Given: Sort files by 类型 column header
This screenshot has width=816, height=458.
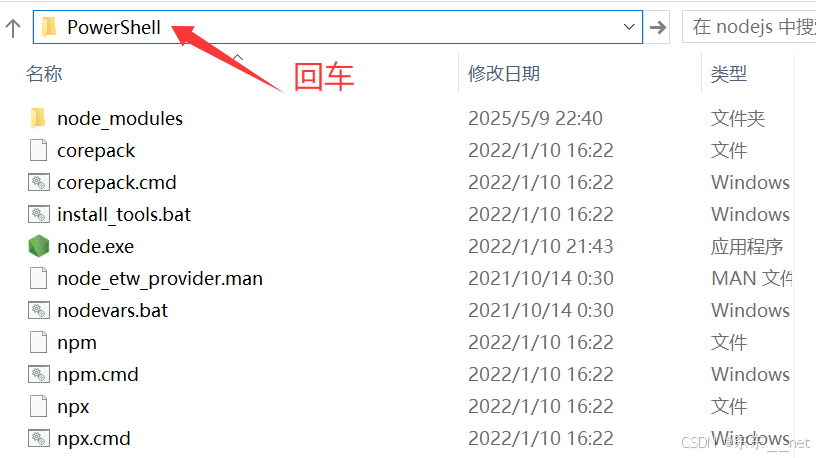Looking at the screenshot, I should (729, 73).
